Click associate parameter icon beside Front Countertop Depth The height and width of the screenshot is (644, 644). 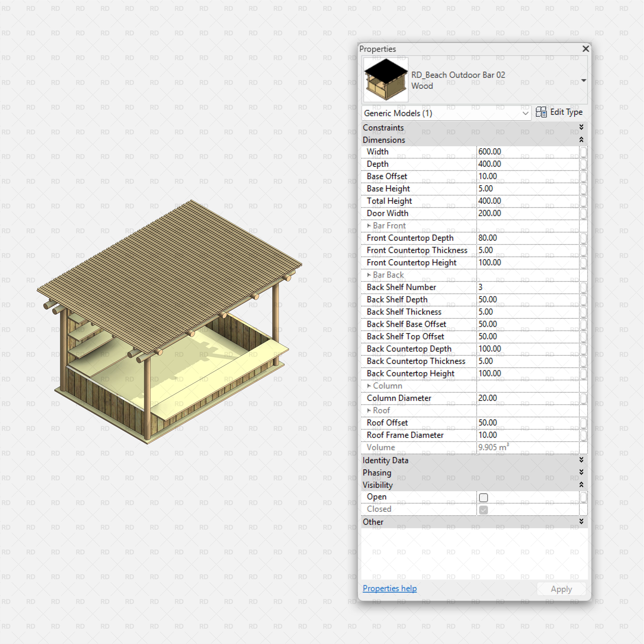583,238
